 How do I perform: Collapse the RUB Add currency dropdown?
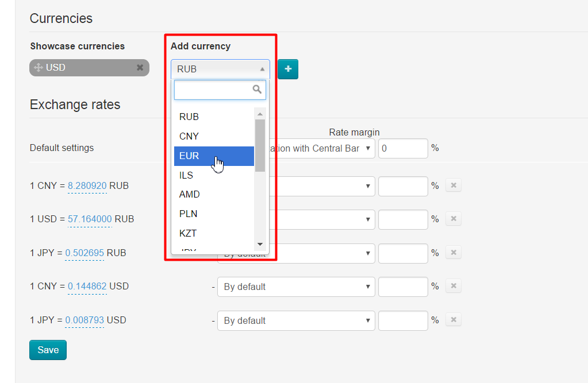(220, 69)
